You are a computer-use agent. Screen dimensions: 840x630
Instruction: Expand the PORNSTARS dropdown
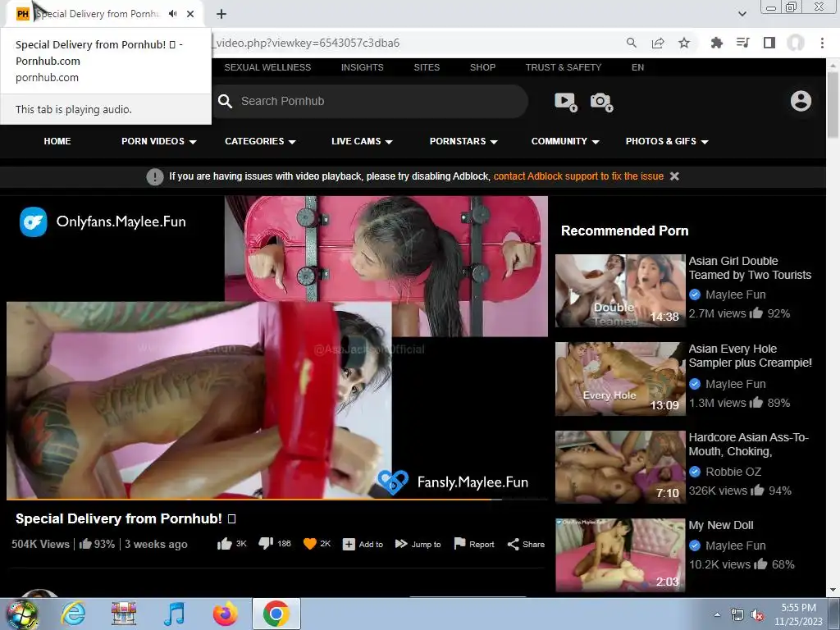(463, 141)
